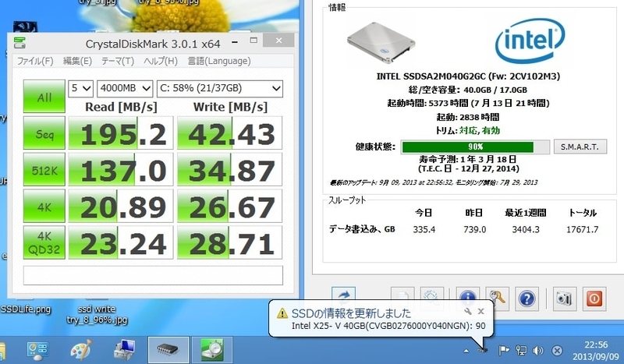
Task: Start the Seq benchmark test
Action: click(x=44, y=133)
